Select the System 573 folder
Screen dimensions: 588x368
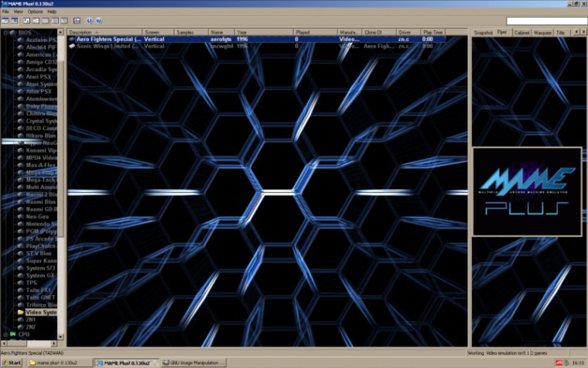pos(40,268)
